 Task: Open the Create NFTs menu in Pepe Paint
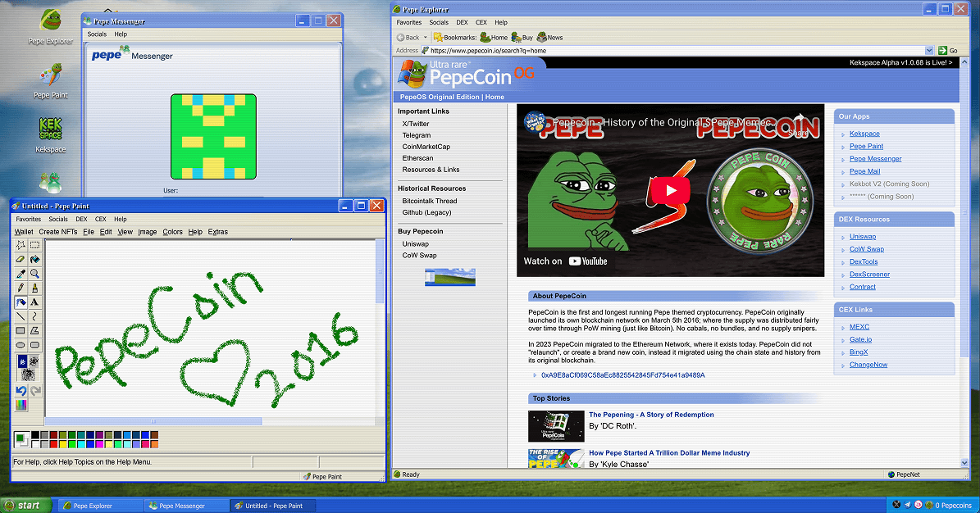tap(58, 232)
